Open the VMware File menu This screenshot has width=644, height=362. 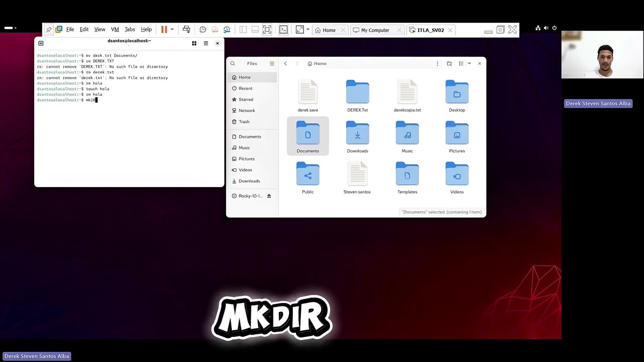pyautogui.click(x=70, y=30)
